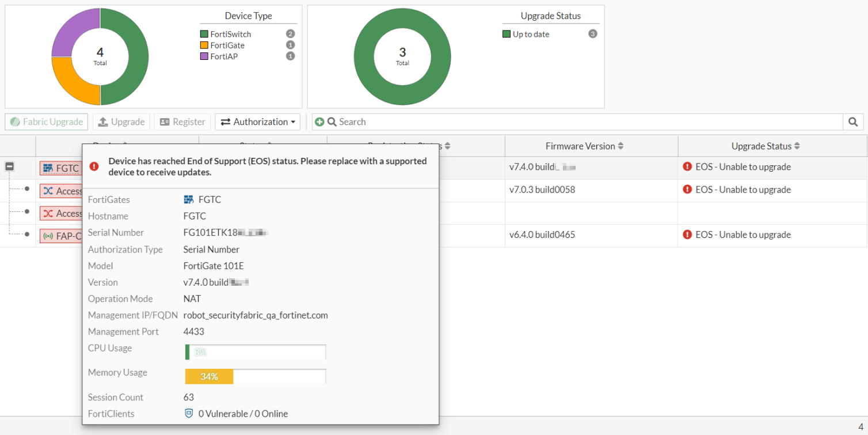The image size is (868, 435).
Task: Click the green plus add-filter icon
Action: [x=319, y=122]
